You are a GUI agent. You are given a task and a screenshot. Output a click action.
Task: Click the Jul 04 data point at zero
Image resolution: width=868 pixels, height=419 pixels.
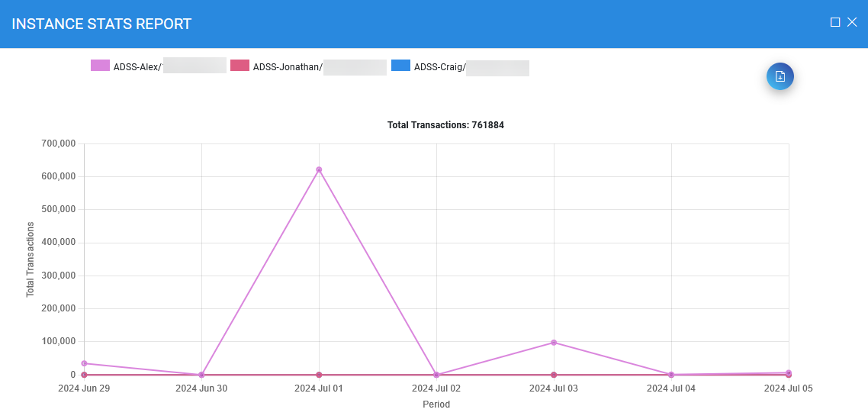(671, 375)
